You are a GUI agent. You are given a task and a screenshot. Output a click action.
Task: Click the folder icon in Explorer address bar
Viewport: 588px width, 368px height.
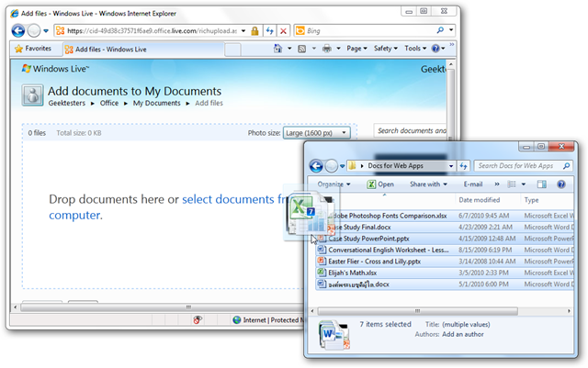coord(352,165)
